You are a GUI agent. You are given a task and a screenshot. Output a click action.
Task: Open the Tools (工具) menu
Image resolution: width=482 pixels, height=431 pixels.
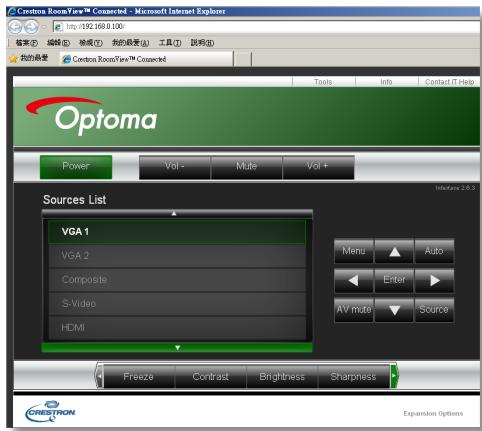[170, 43]
